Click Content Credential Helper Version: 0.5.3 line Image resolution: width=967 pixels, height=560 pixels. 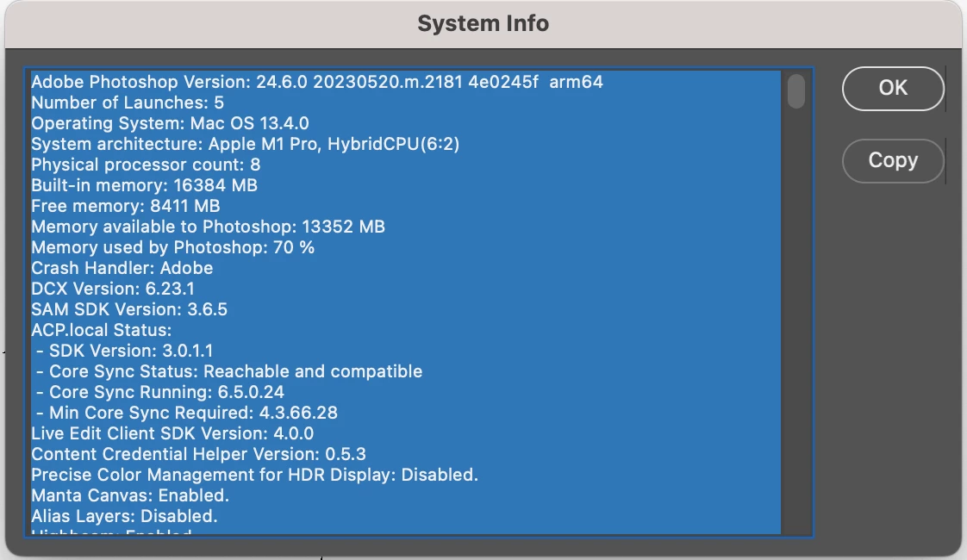(198, 454)
